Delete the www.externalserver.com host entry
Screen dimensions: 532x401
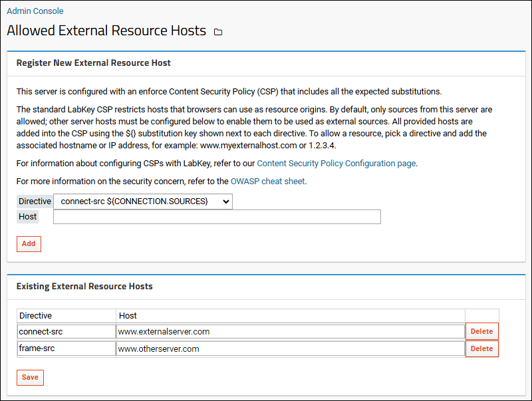[x=481, y=331]
